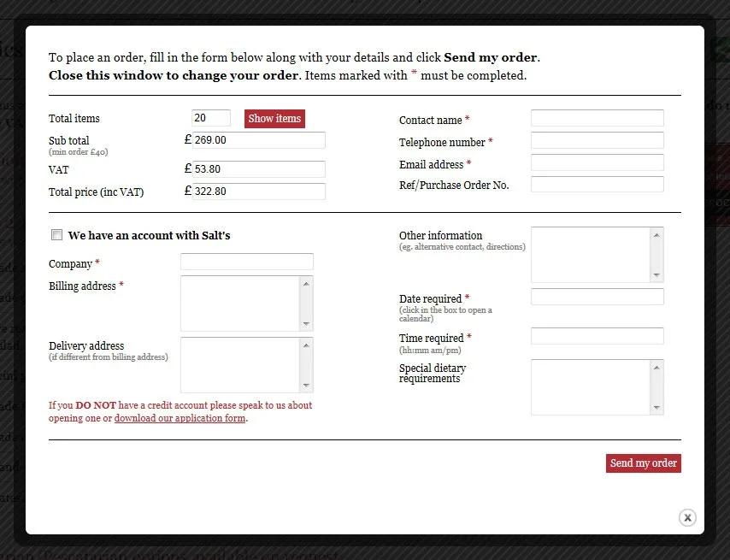Focus the Delivery address text area
The width and height of the screenshot is (730, 560).
(x=240, y=365)
